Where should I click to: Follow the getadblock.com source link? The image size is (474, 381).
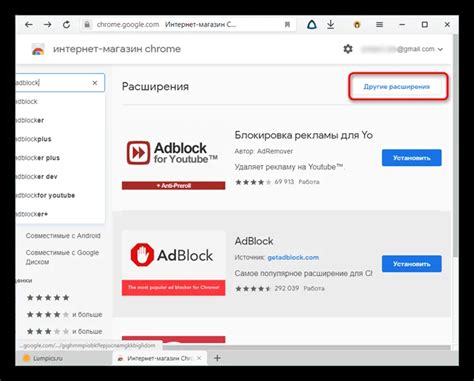click(x=293, y=257)
